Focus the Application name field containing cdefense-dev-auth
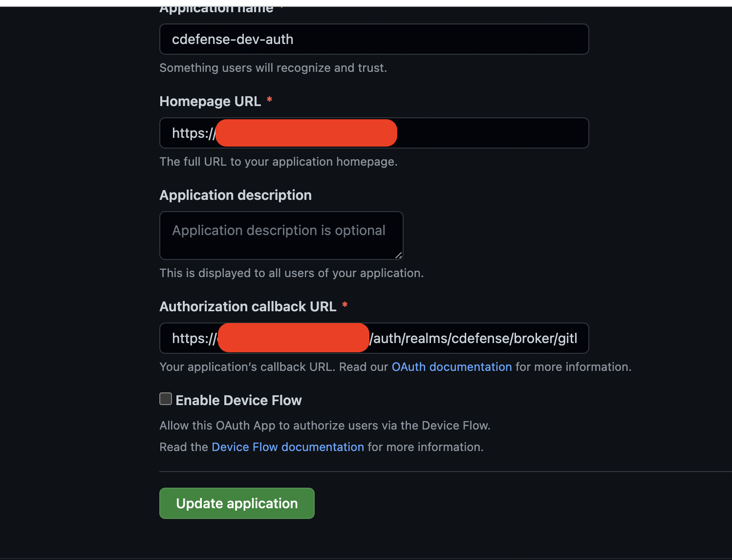The width and height of the screenshot is (732, 560). pos(374,39)
